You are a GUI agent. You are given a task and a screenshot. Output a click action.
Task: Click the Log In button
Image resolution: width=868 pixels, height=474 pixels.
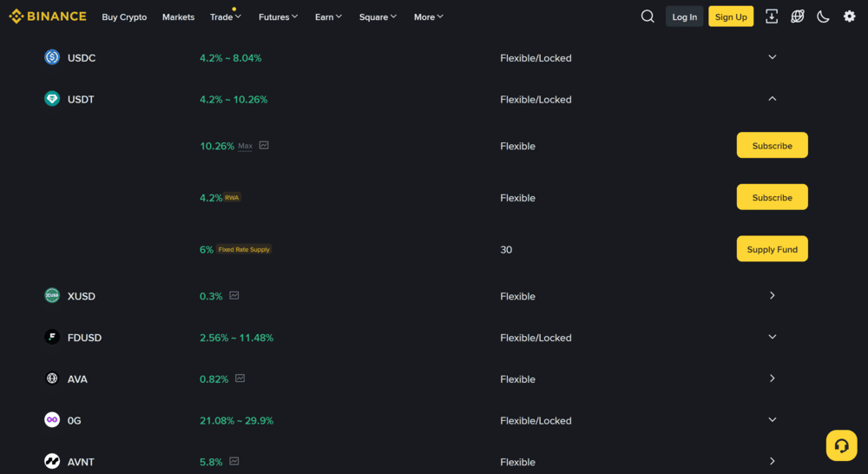685,16
